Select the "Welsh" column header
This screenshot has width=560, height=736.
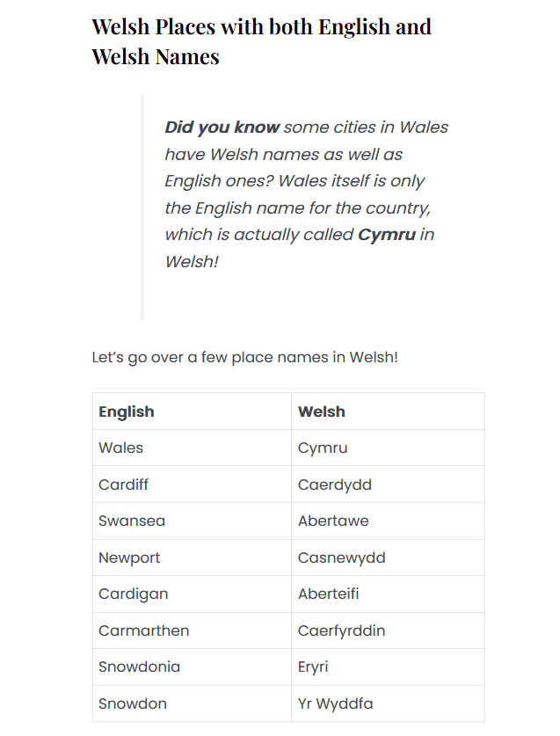tap(322, 412)
